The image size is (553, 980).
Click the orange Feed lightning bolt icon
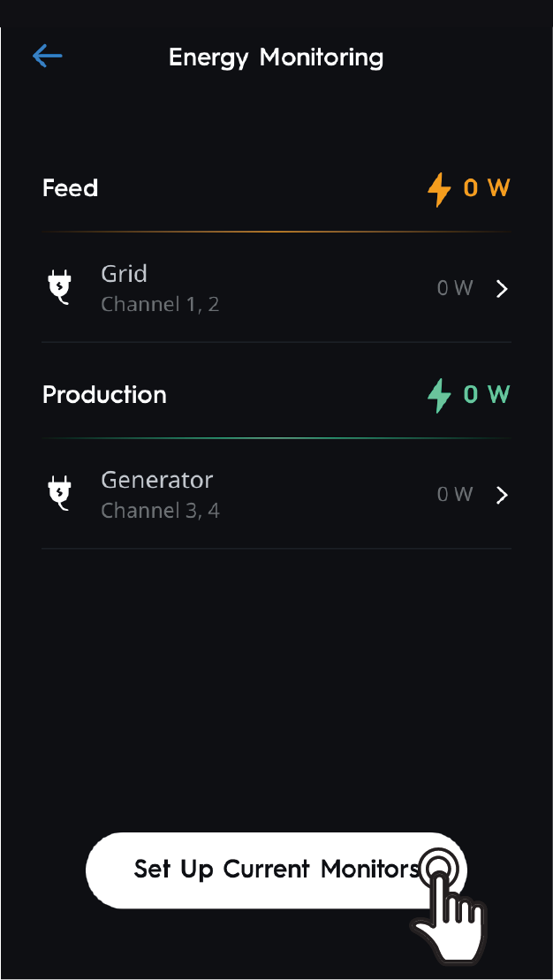439,189
